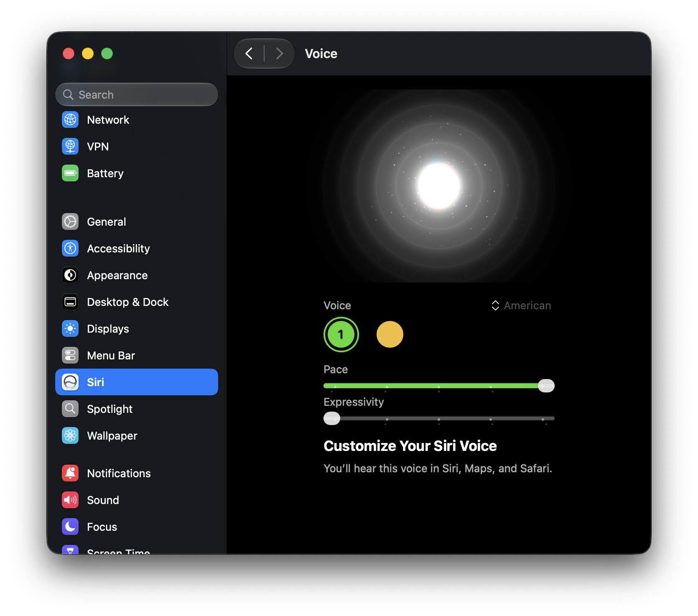Minimize window with the yellow button

pos(88,53)
